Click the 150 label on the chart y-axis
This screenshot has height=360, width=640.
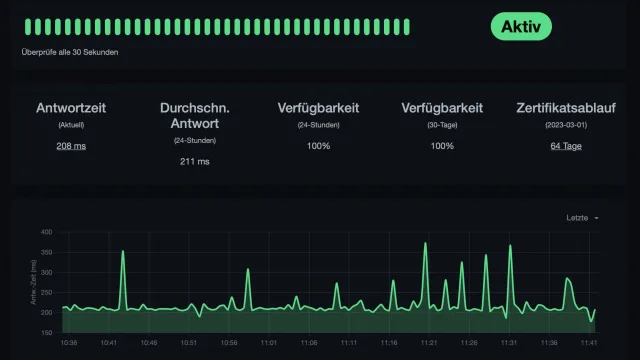coord(47,333)
